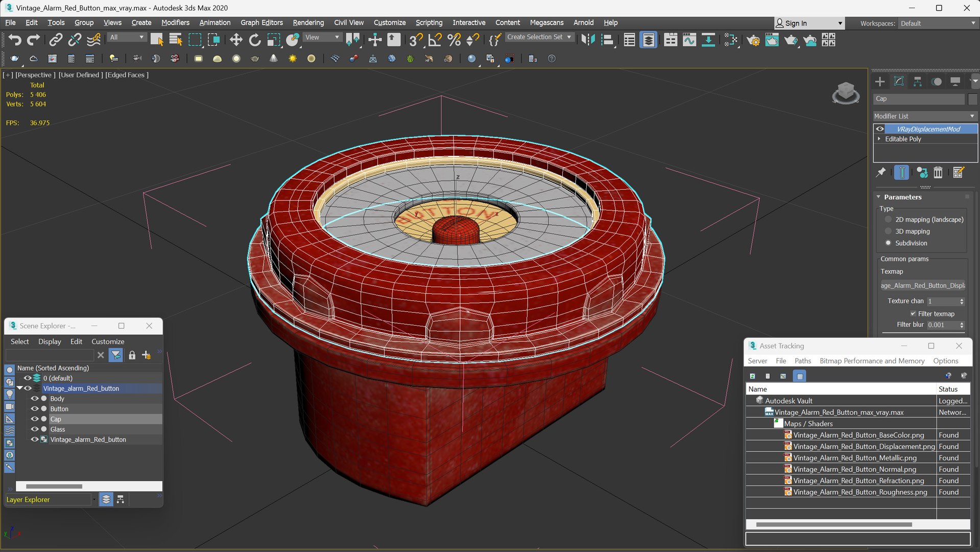This screenshot has height=552, width=980.
Task: Toggle VRayDisplacementMod modifier visibility eye
Action: [x=879, y=129]
